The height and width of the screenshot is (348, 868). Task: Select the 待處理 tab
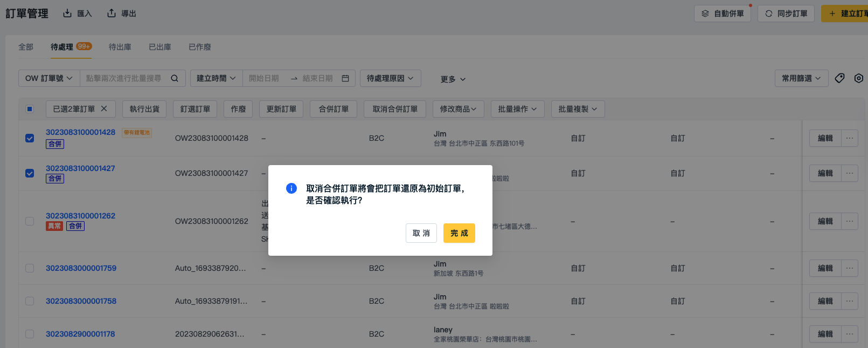[62, 47]
